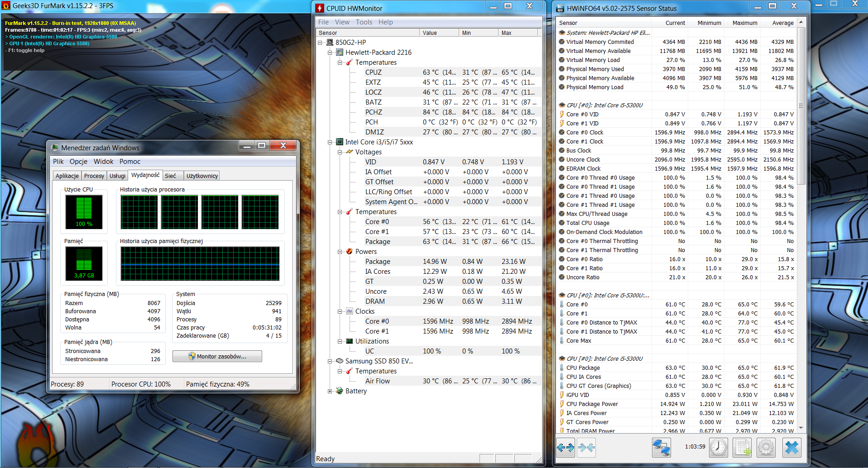Click Monitor zasobów button
Image resolution: width=868 pixels, height=468 pixels.
[x=217, y=356]
